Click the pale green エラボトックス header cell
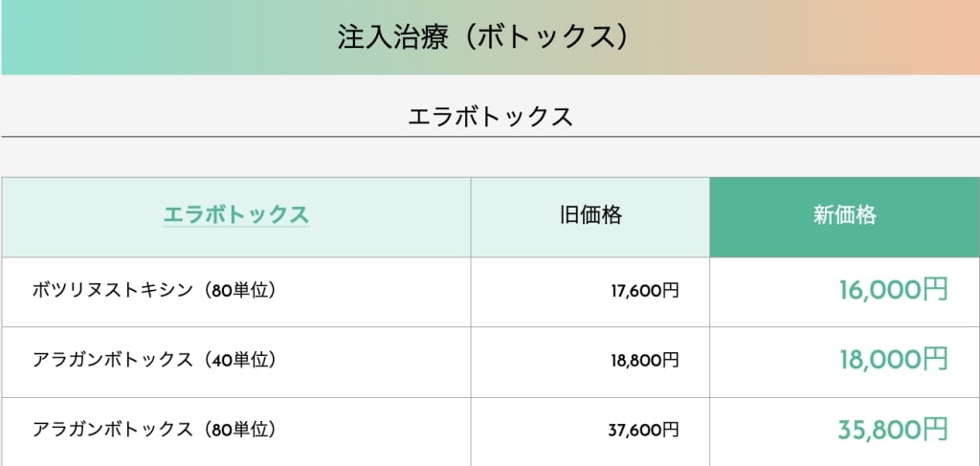This screenshot has height=466, width=980. [x=236, y=217]
